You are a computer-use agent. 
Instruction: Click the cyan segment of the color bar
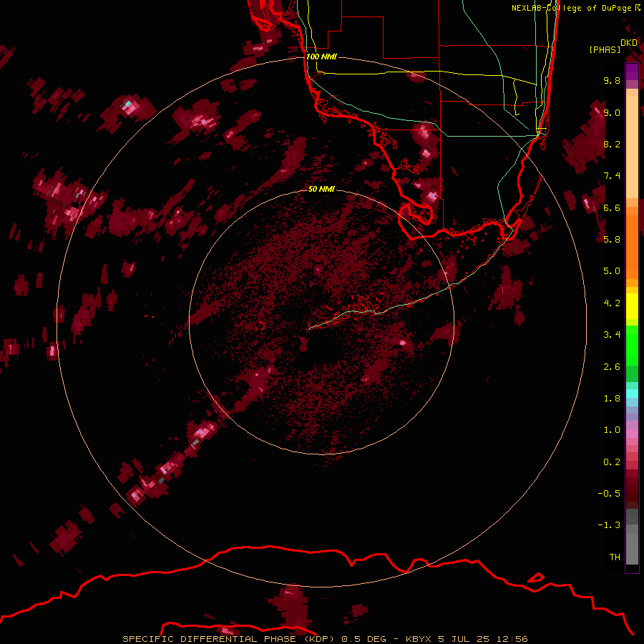pyautogui.click(x=632, y=394)
